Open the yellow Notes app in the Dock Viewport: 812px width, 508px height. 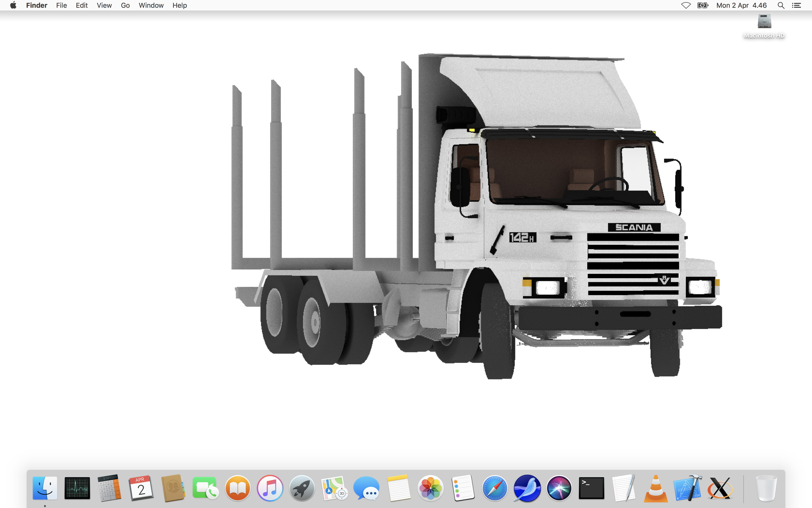399,488
